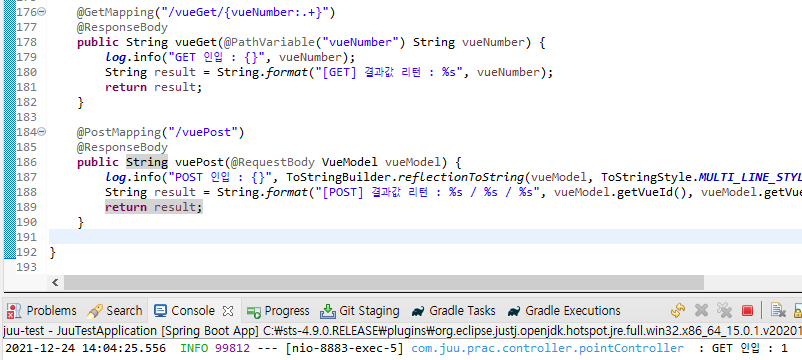Click the Git Staging tab icon

[x=327, y=311]
